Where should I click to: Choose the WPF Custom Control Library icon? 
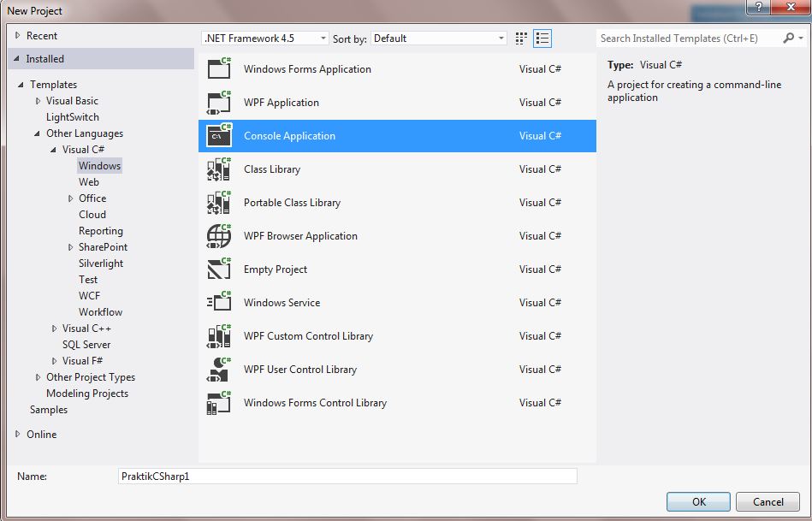point(219,335)
